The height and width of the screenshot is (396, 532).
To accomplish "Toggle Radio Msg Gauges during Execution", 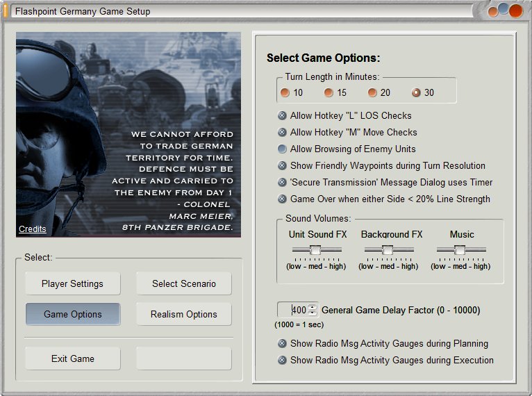I will click(x=282, y=360).
